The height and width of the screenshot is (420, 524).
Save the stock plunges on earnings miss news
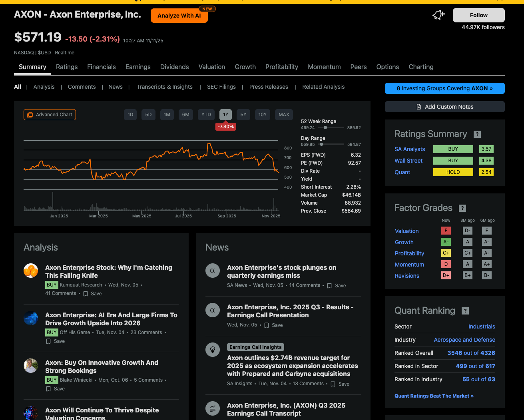click(x=337, y=286)
